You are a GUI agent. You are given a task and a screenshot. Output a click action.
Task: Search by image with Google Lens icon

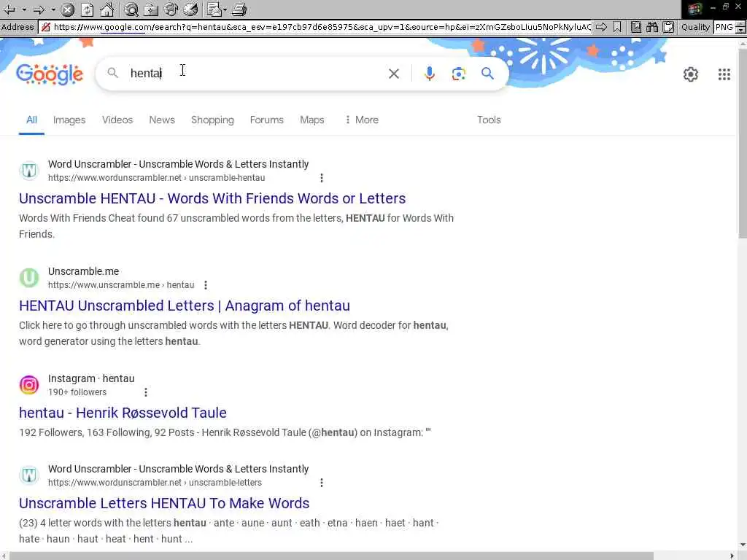click(x=458, y=74)
